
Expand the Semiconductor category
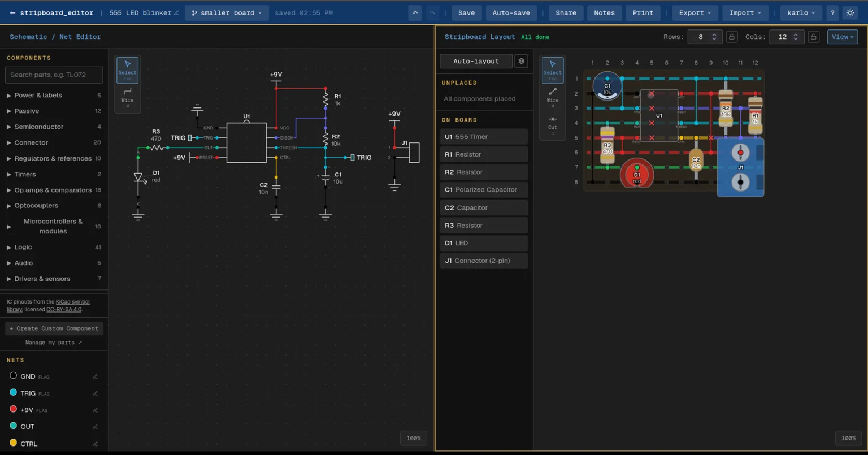54,127
